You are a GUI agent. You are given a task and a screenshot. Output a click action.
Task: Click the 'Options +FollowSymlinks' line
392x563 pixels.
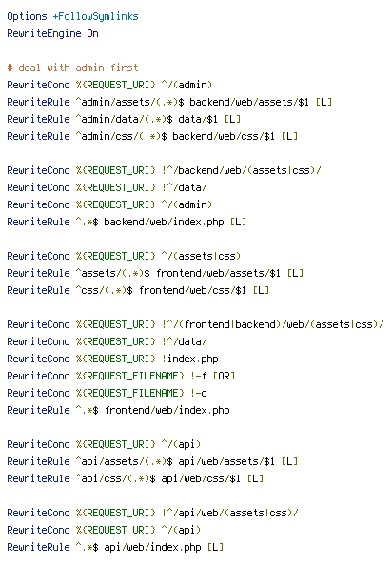pos(72,16)
